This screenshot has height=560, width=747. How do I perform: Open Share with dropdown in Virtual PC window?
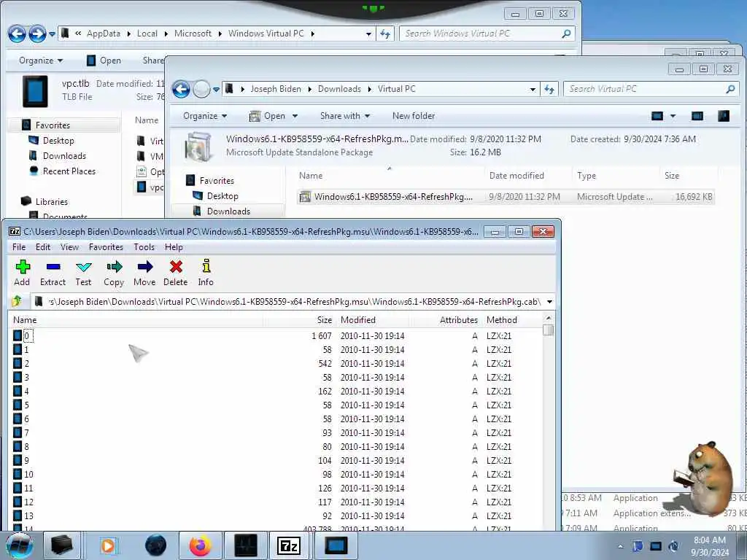point(345,116)
